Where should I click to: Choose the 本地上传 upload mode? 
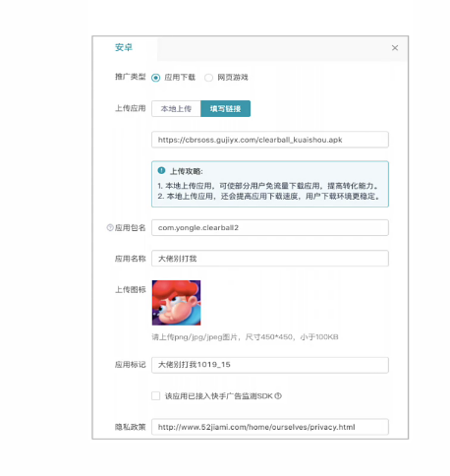pos(176,109)
